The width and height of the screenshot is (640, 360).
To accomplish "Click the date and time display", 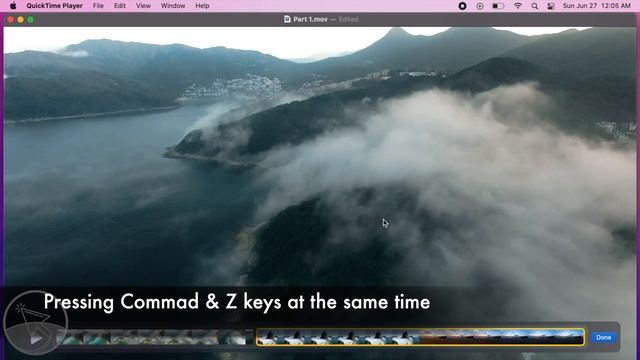I will click(x=596, y=6).
